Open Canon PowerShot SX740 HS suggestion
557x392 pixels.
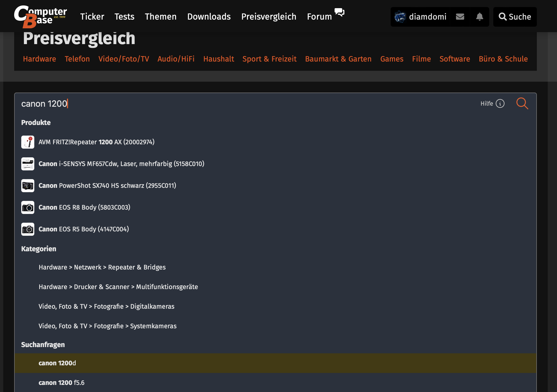(107, 186)
